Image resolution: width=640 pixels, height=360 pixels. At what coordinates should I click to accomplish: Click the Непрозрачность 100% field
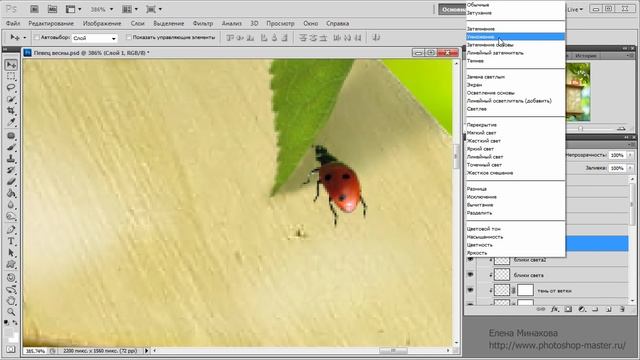pyautogui.click(x=617, y=155)
